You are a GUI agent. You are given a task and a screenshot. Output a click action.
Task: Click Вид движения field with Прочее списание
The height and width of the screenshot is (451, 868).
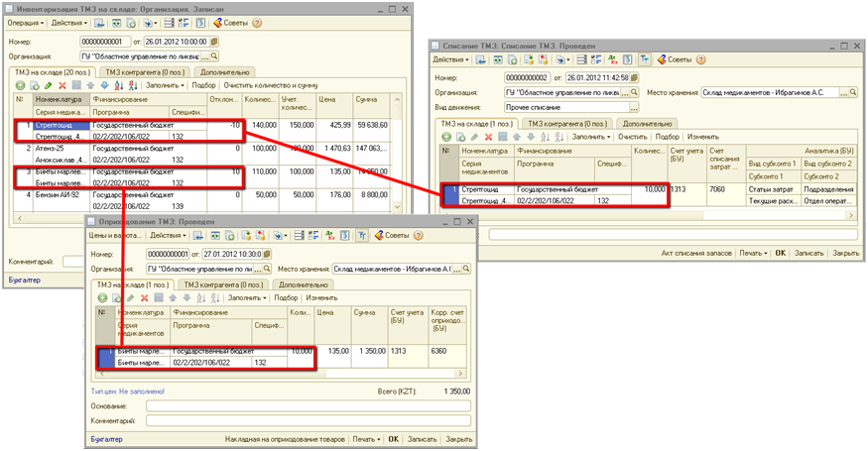(556, 107)
